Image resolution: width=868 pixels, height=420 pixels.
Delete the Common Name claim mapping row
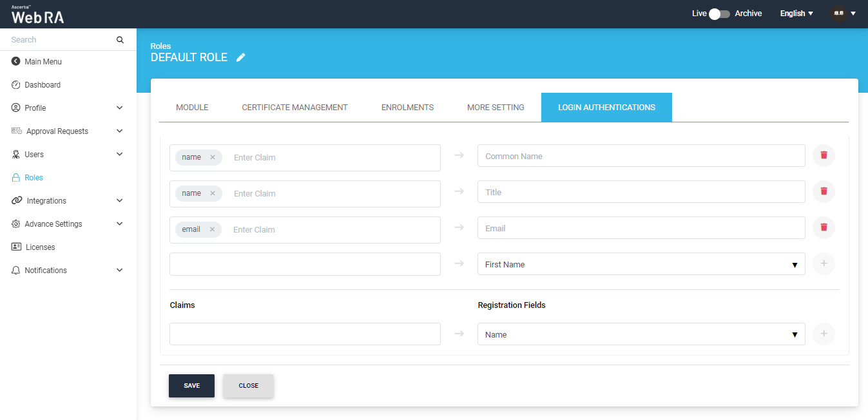(x=824, y=155)
